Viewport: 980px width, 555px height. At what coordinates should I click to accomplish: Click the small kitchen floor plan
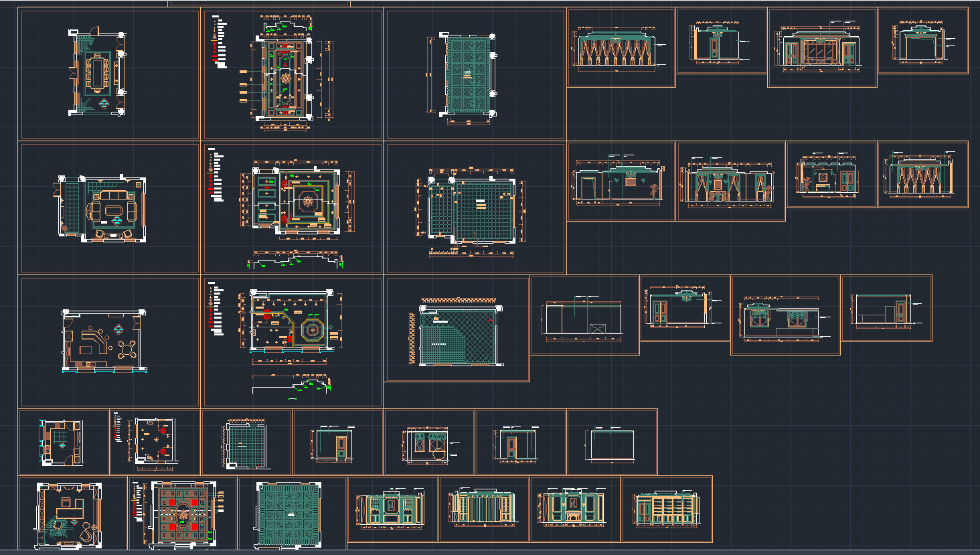tap(62, 442)
